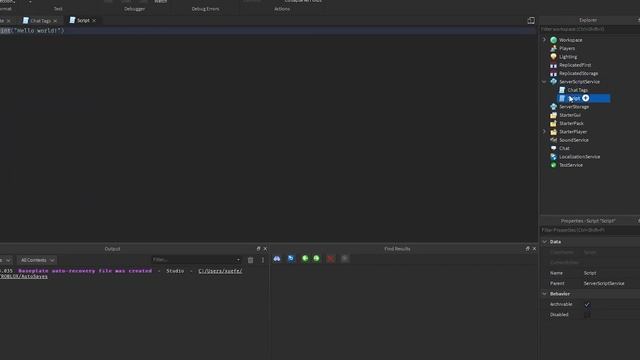Image resolution: width=640 pixels, height=360 pixels.
Task: Undock the Find Results panel
Action: point(527,249)
